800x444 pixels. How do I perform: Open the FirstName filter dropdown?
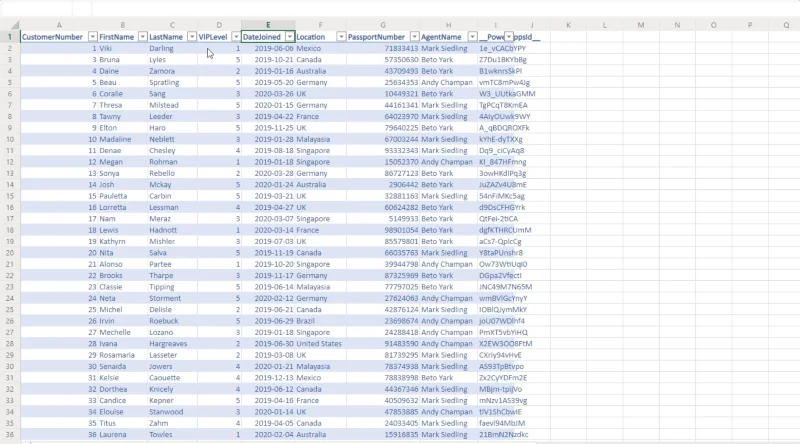tap(142, 37)
